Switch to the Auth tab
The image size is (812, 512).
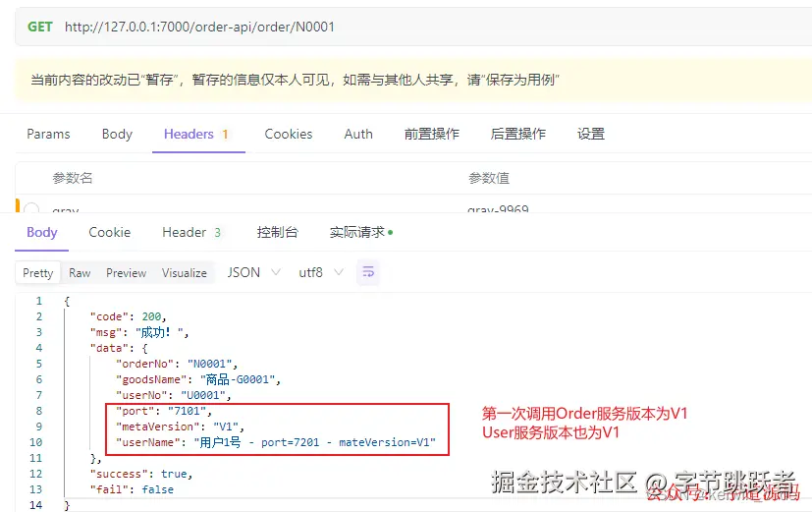click(358, 135)
